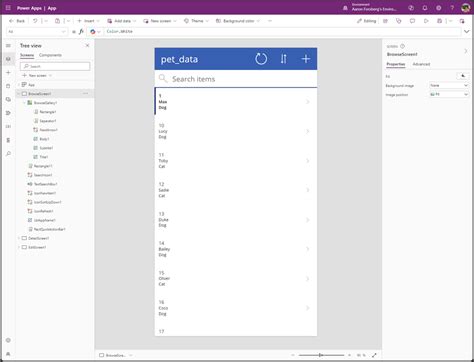The image size is (474, 362).
Task: Adjust the zoom slider handle
Action: (x=320, y=355)
